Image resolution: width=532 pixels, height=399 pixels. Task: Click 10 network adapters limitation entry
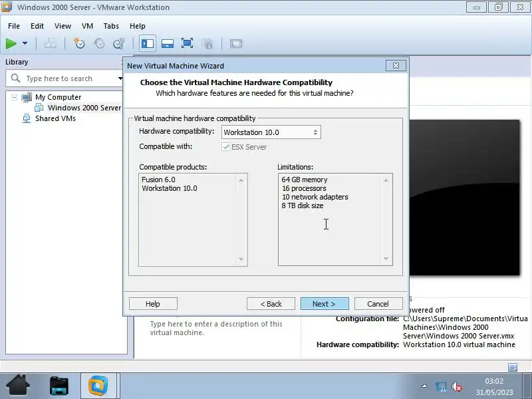(x=315, y=197)
